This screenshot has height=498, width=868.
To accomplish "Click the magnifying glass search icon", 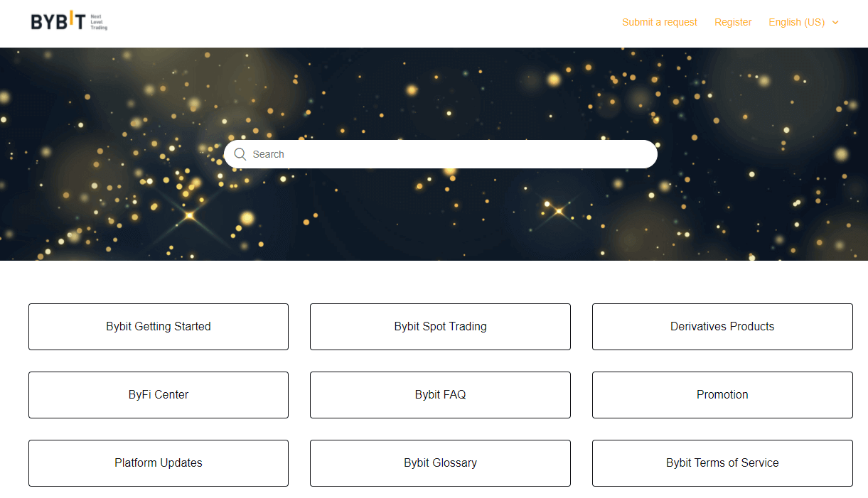I will [x=240, y=154].
